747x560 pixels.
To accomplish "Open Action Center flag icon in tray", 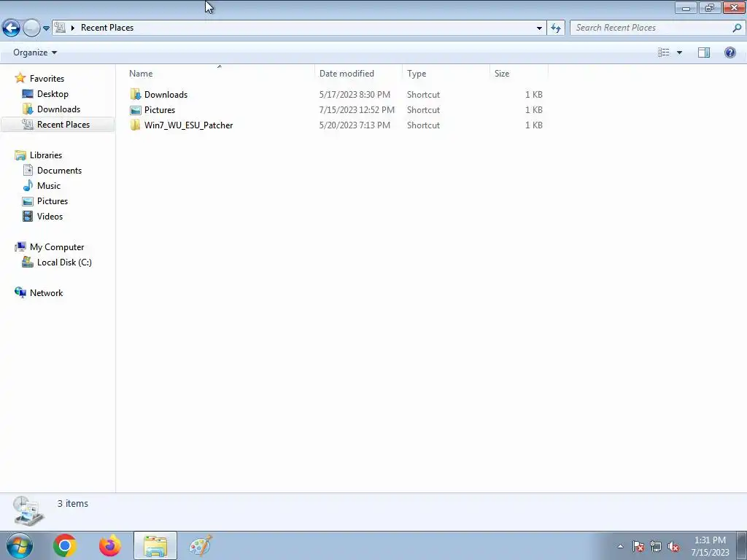I will 638,546.
